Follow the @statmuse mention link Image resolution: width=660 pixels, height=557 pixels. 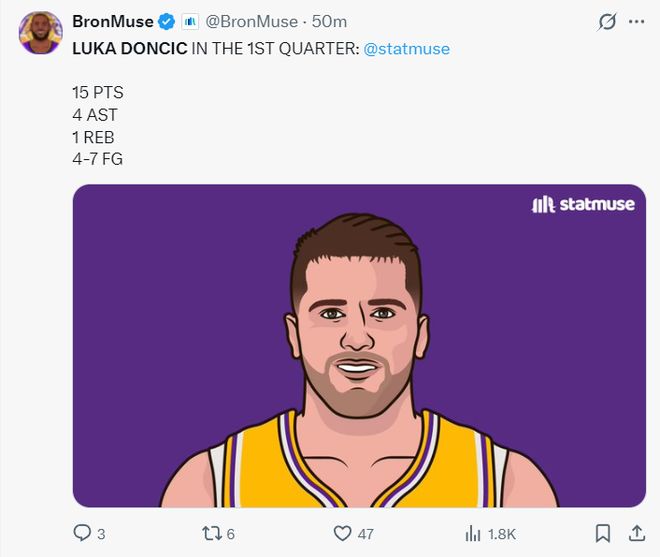[x=407, y=48]
